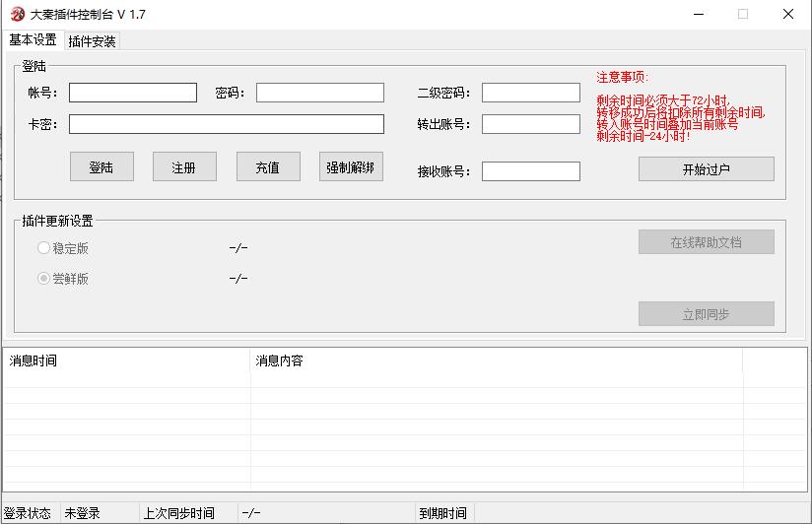Image resolution: width=812 pixels, height=524 pixels.
Task: Click the 立即同步 button
Action: (x=707, y=314)
